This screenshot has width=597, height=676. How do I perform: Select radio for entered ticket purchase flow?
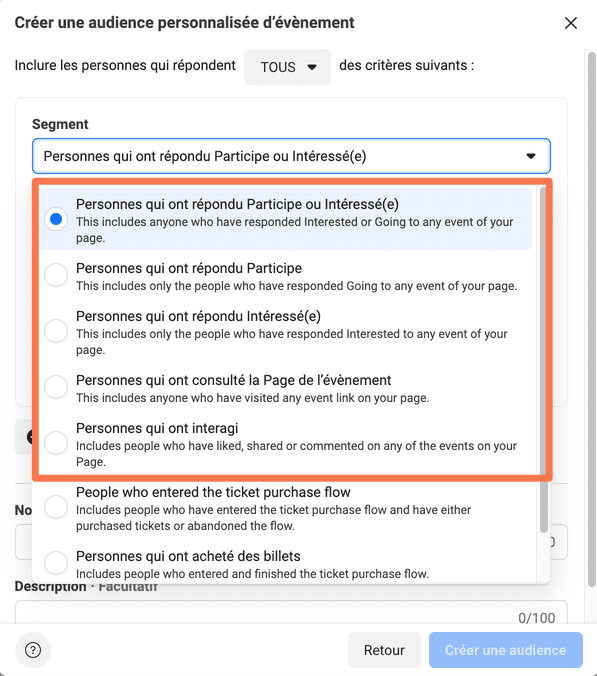point(56,507)
